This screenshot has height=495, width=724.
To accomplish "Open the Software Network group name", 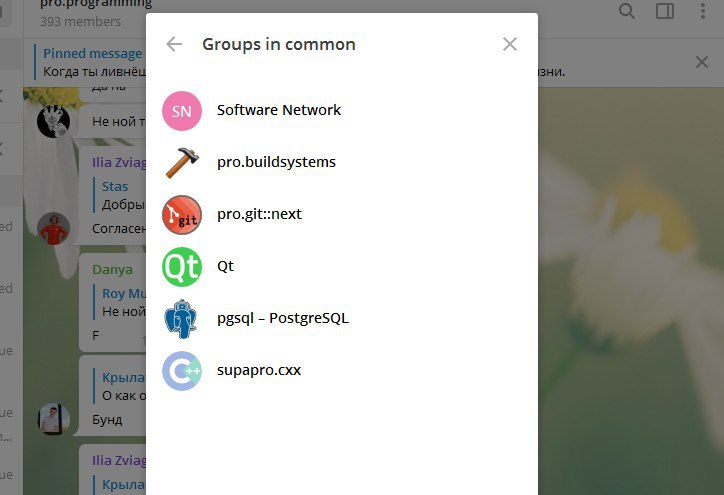I will click(279, 110).
